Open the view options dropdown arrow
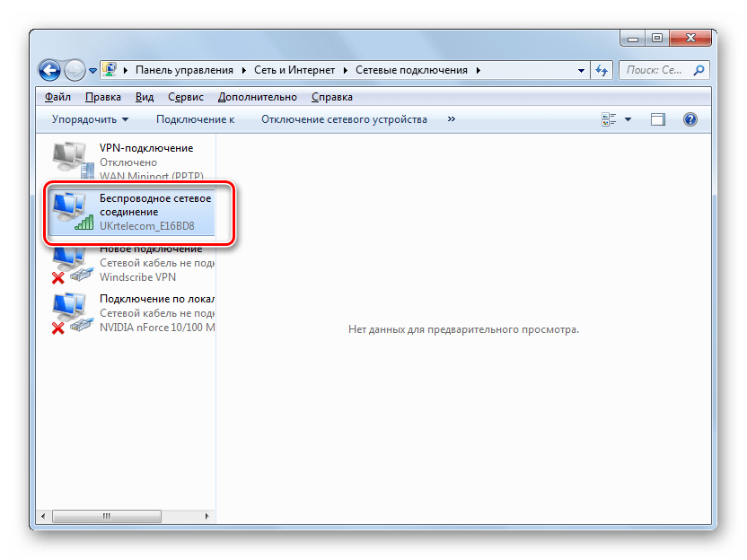 pos(628,119)
